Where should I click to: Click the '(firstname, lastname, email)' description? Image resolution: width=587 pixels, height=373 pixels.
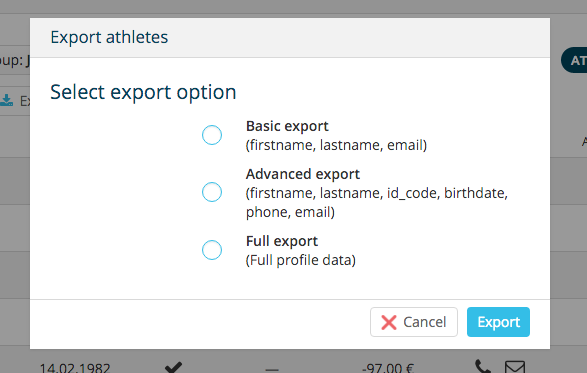pyautogui.click(x=336, y=145)
